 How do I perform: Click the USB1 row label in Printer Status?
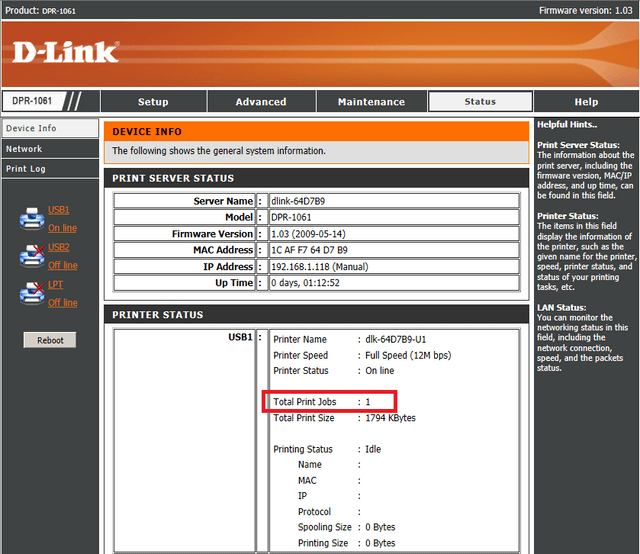tap(240, 337)
